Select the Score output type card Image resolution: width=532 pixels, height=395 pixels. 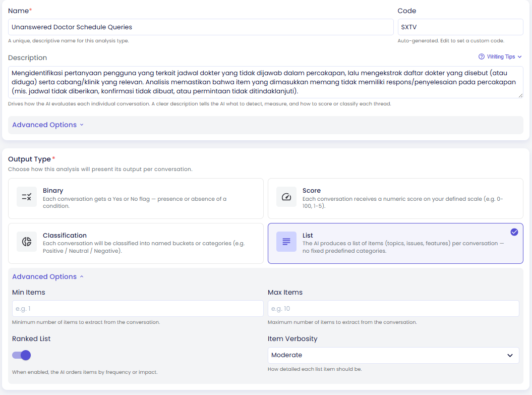[396, 199]
